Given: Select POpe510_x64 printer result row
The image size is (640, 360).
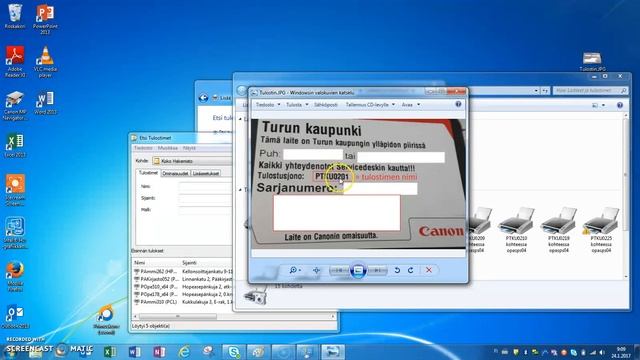Looking at the screenshot, I should coord(183,287).
